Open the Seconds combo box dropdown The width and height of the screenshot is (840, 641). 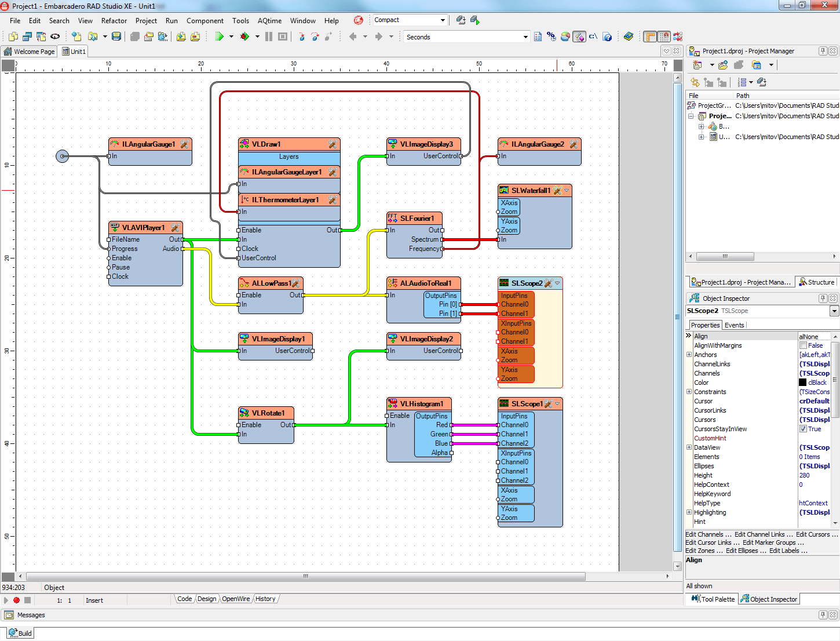tap(524, 36)
